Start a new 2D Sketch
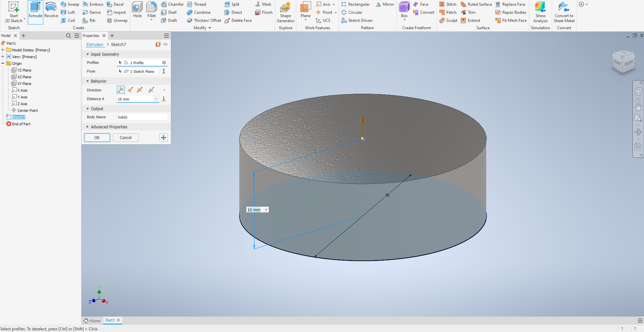This screenshot has height=332, width=644. pos(14,12)
